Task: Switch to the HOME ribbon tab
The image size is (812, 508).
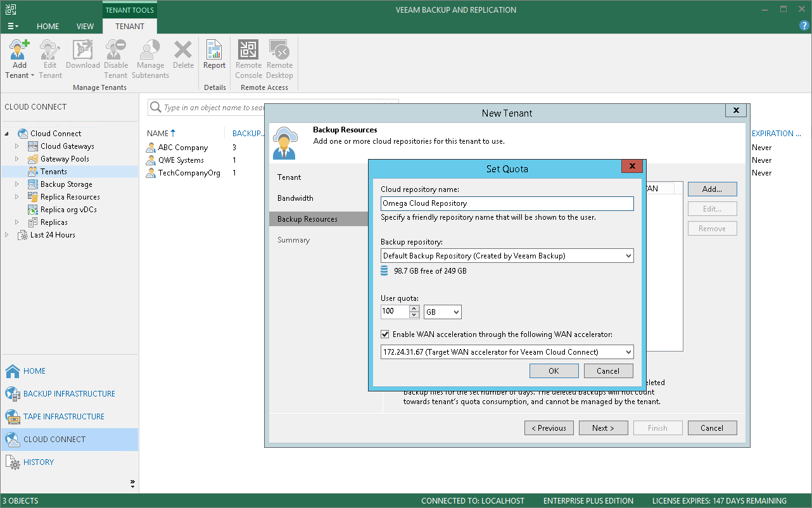Action: [48, 27]
